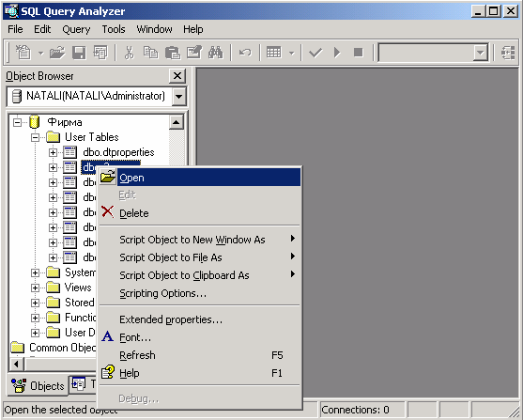Collapse the Фирма database node

tap(17, 122)
